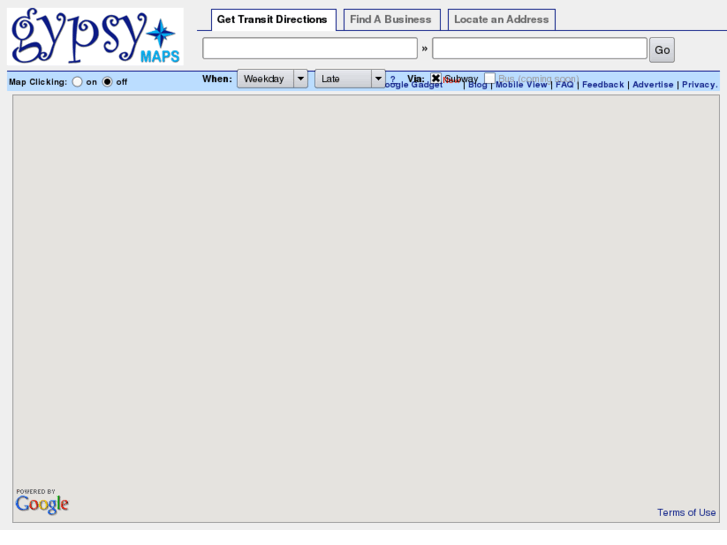Open the Late time dropdown

(350, 79)
